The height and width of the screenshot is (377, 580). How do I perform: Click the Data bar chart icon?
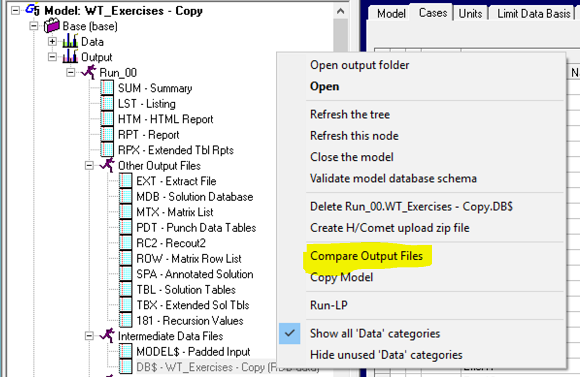tap(70, 41)
